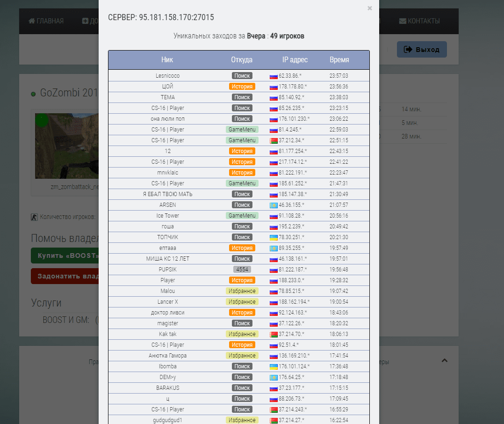Open the ГЛАВНАЯ menu item
The height and width of the screenshot is (424, 504).
[46, 21]
